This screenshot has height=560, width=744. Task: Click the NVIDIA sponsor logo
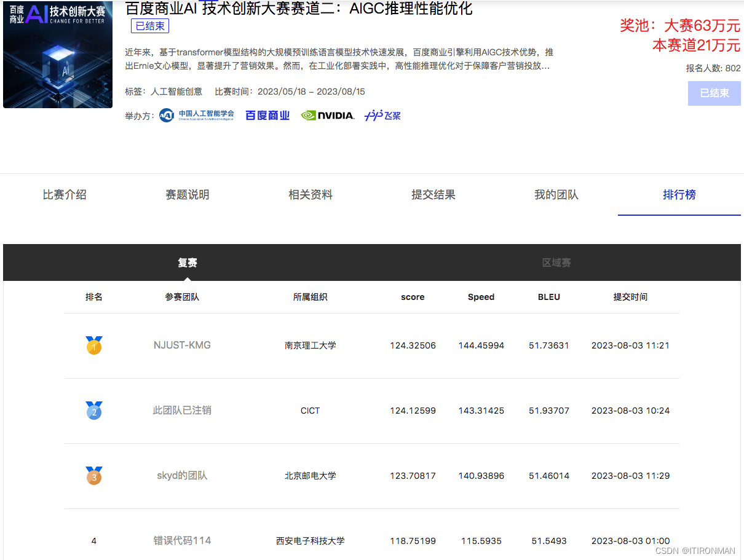coord(328,114)
